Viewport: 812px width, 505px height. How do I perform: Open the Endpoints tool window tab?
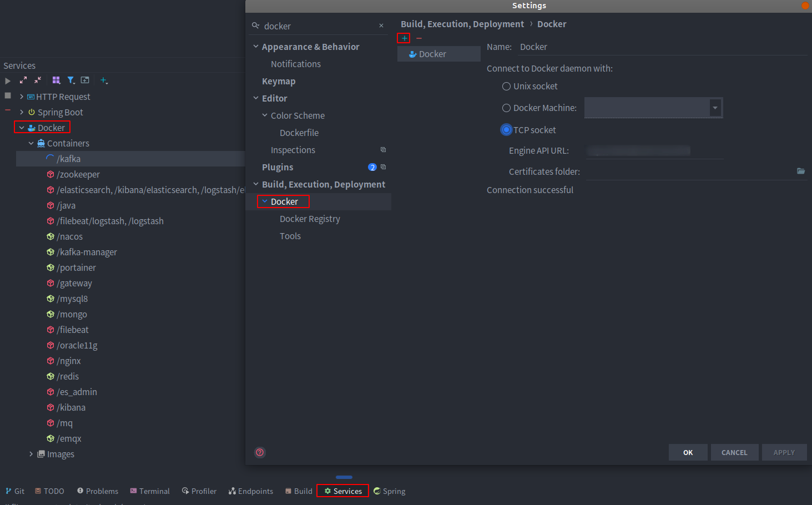point(251,491)
